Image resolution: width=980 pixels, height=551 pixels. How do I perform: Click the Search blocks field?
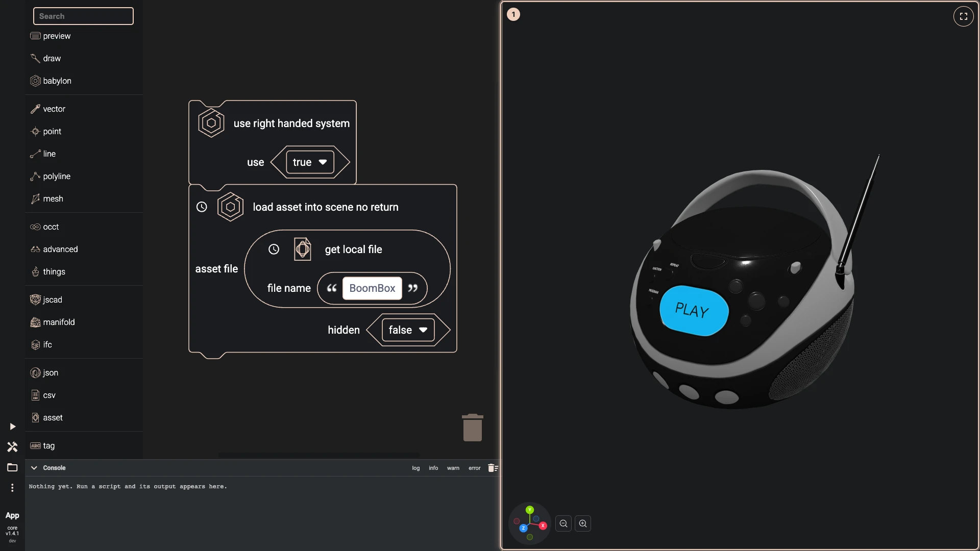[83, 16]
